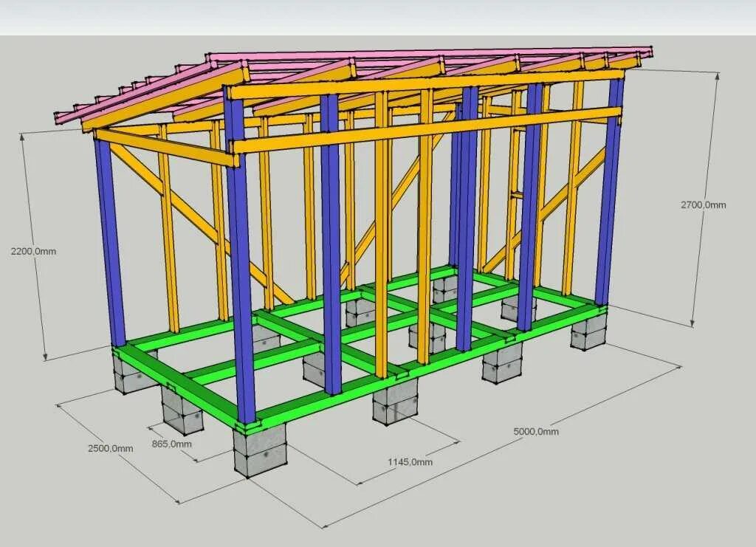Image resolution: width=756 pixels, height=547 pixels.
Task: Select the 5000,0mm length dimension label
Action: (x=536, y=431)
